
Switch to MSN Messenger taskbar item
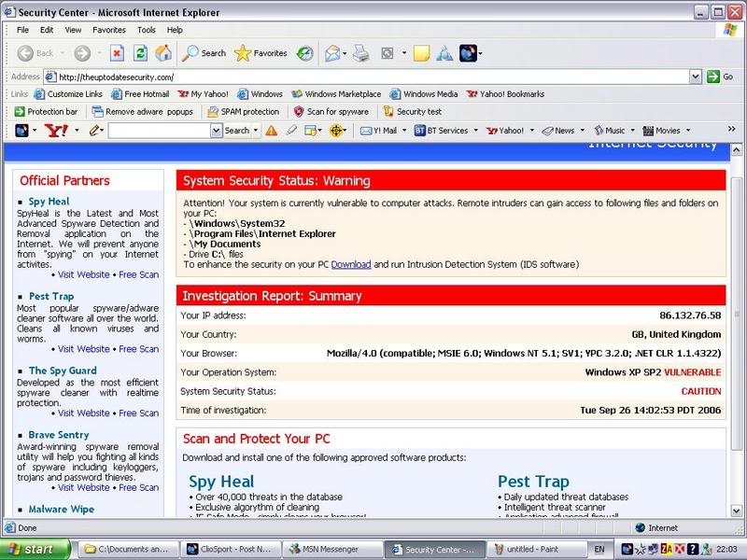[x=332, y=549]
